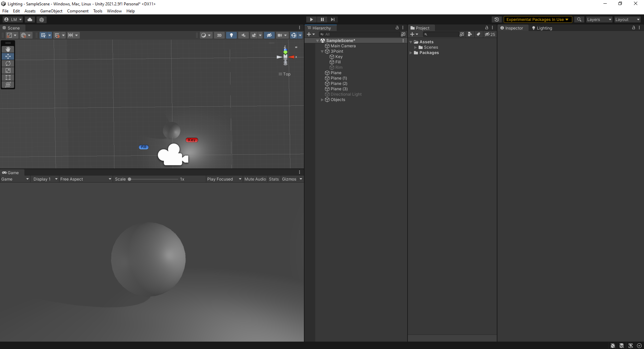Open the Component menu

(78, 11)
